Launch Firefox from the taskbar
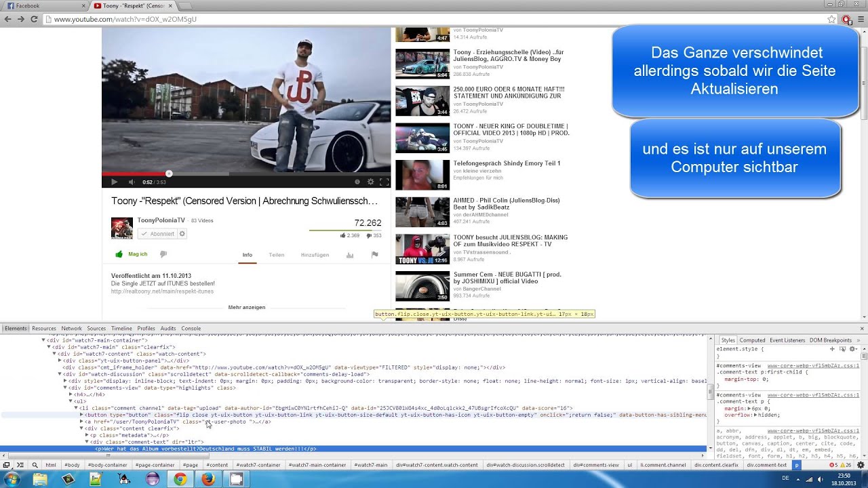This screenshot has width=868, height=488. (x=208, y=479)
